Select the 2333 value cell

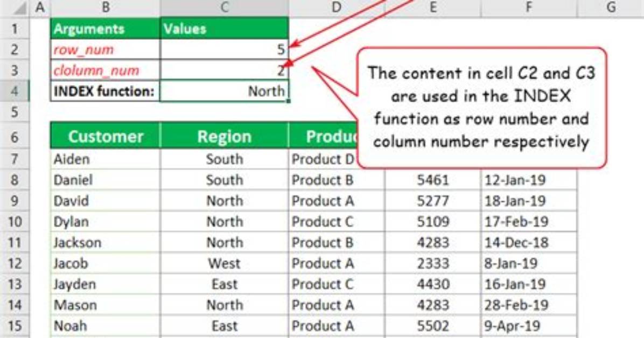(x=432, y=263)
